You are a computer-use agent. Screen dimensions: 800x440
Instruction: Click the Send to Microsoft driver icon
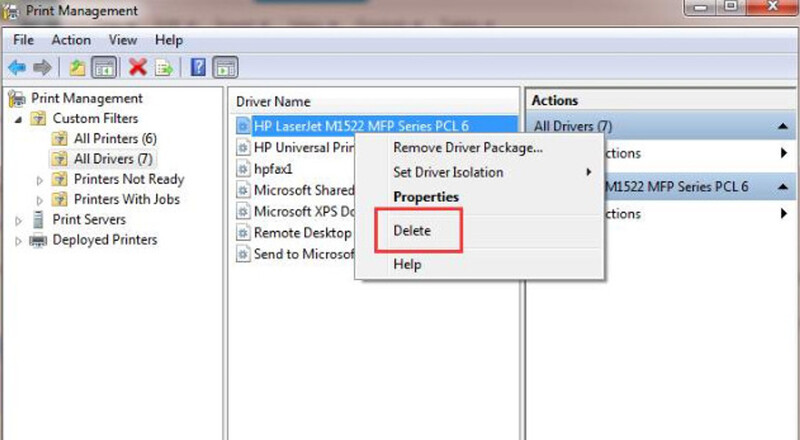tap(243, 254)
